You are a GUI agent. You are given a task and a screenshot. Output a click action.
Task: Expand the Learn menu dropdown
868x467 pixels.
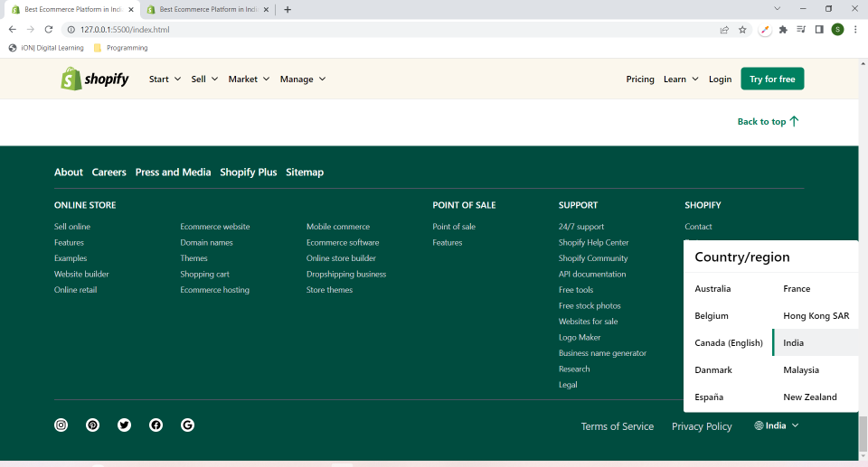681,79
